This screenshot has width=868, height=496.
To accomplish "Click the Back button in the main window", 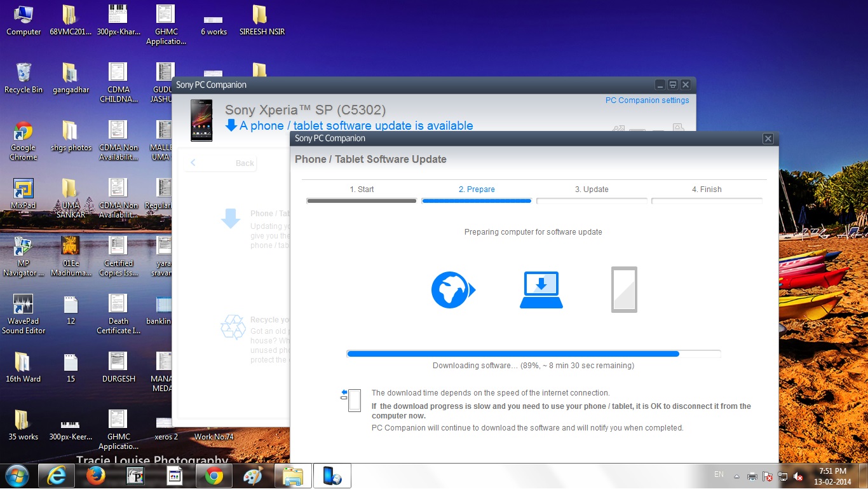I will pos(220,163).
